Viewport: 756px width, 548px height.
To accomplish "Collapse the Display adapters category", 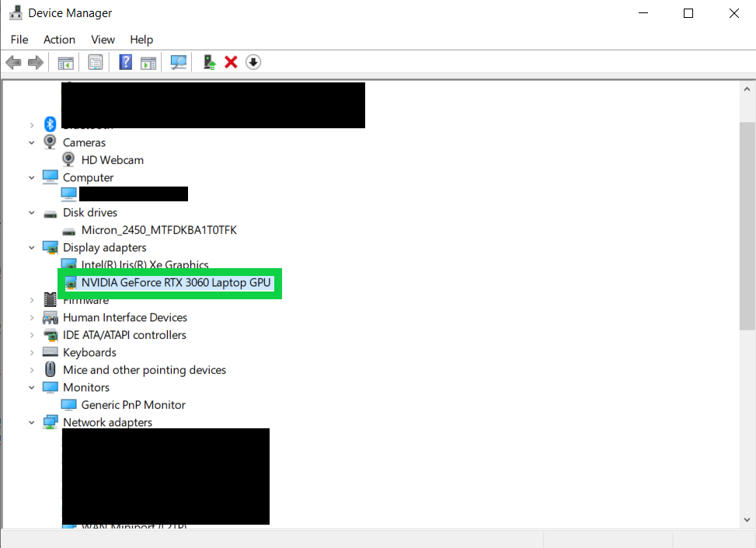I will click(32, 248).
